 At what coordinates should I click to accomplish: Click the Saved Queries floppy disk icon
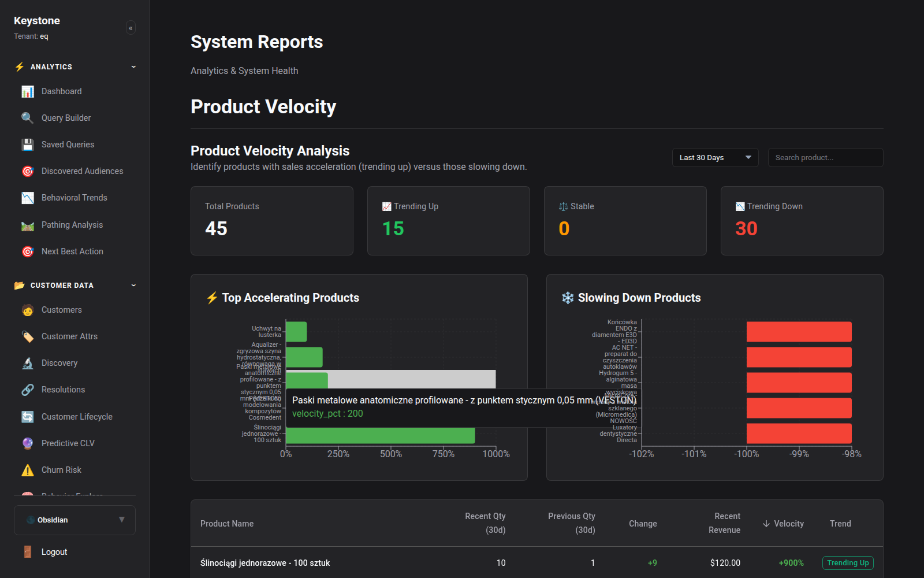[x=28, y=144]
